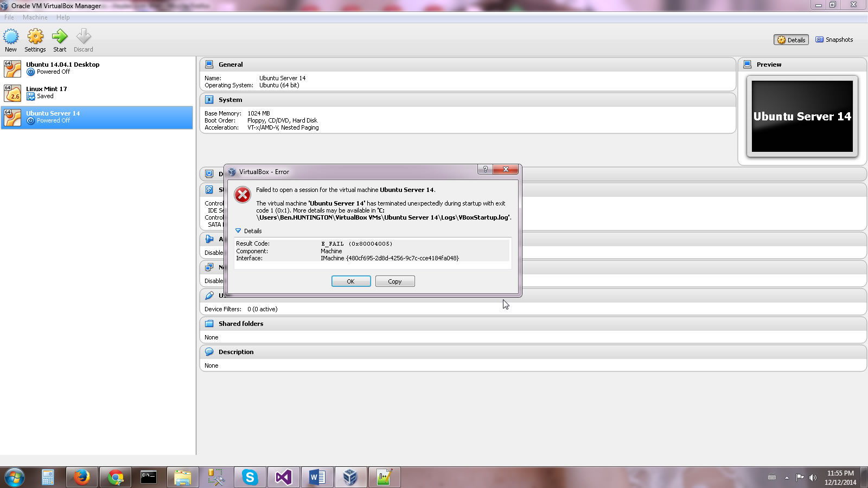Open Settings from the toolbar gear icon
The image size is (868, 488).
pyautogui.click(x=35, y=37)
